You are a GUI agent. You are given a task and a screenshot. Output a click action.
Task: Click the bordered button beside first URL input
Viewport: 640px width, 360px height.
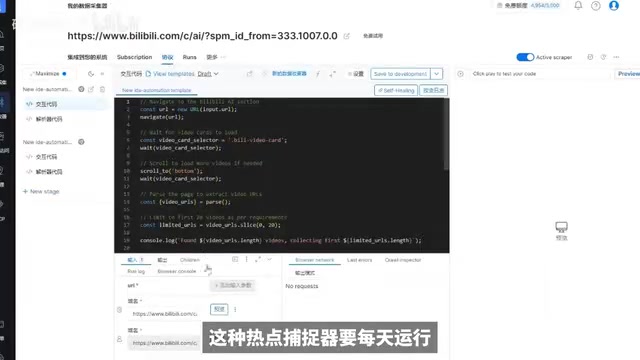[219, 309]
